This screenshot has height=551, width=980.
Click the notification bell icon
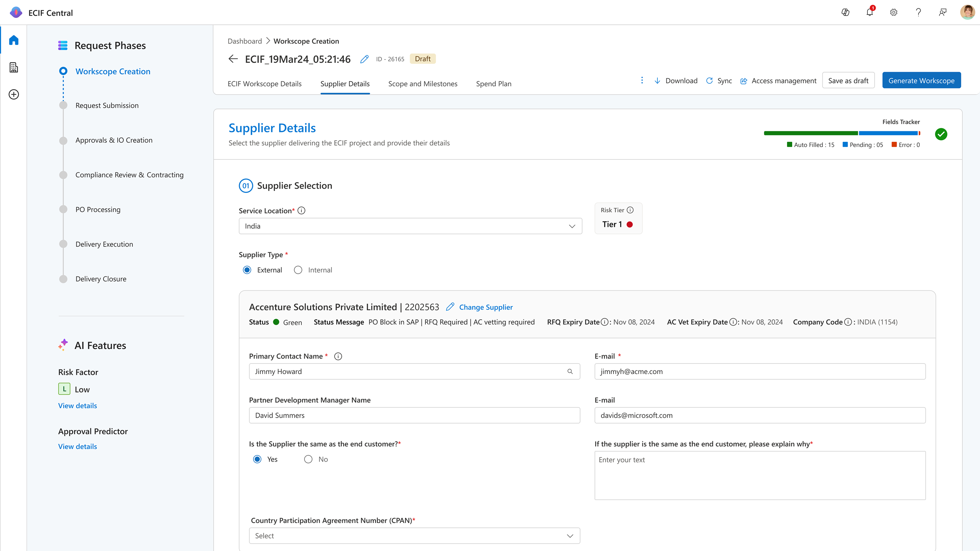pyautogui.click(x=869, y=13)
